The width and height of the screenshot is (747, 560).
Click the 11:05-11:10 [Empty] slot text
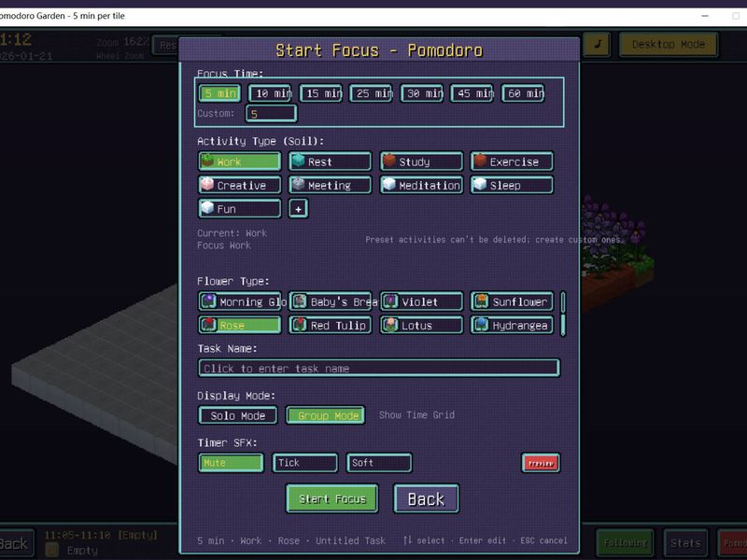click(101, 535)
